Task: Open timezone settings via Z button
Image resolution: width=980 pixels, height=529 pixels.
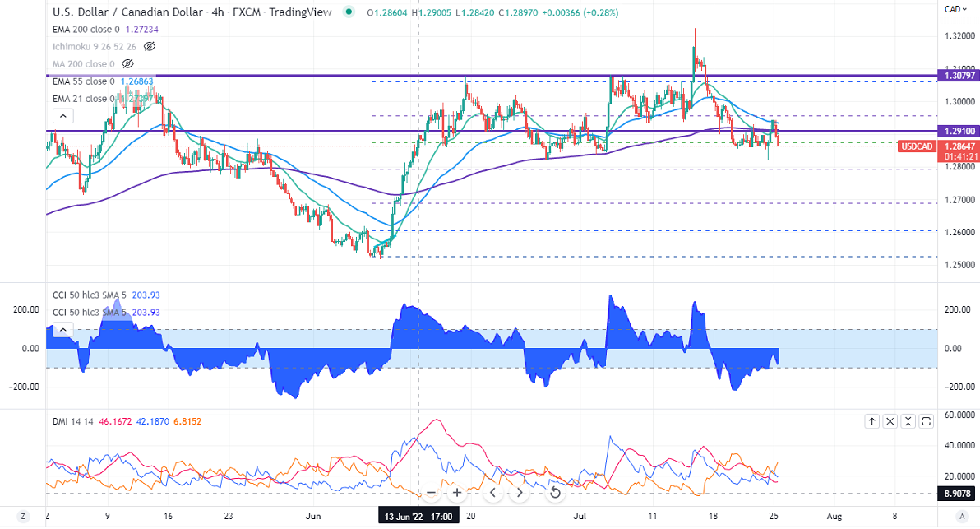Action: (x=23, y=517)
